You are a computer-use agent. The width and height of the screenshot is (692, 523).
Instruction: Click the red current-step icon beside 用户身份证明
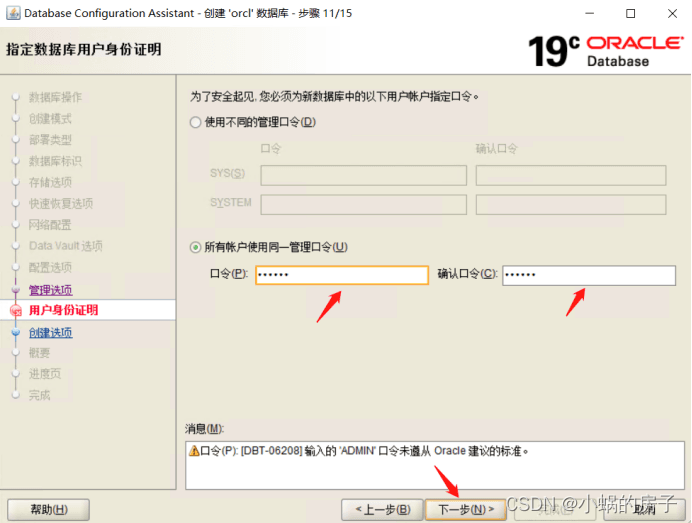coord(15,311)
